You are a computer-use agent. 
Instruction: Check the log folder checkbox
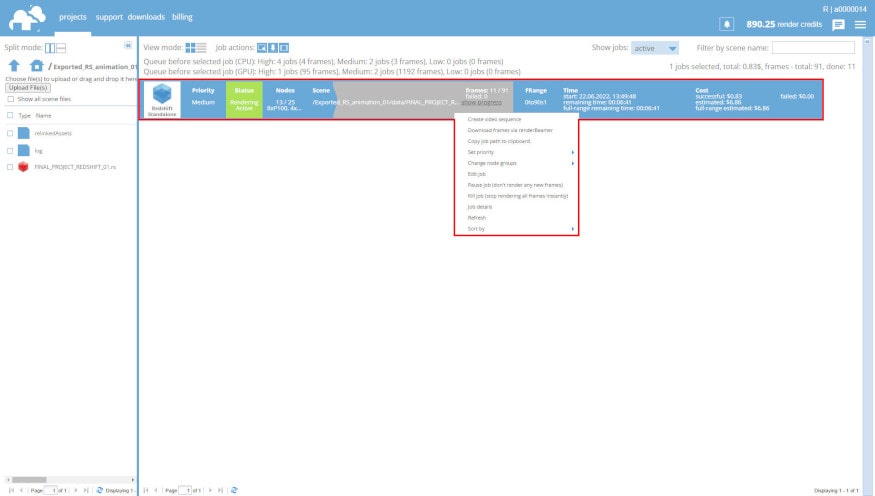click(9, 150)
